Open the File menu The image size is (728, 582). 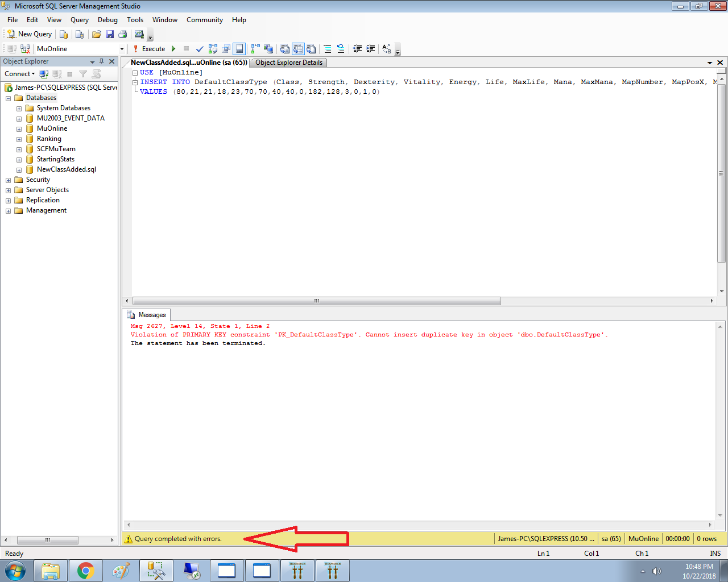pyautogui.click(x=13, y=20)
